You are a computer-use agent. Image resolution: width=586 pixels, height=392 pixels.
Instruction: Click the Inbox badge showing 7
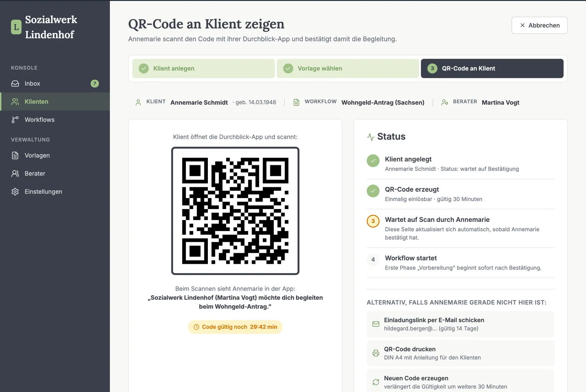[x=95, y=84]
